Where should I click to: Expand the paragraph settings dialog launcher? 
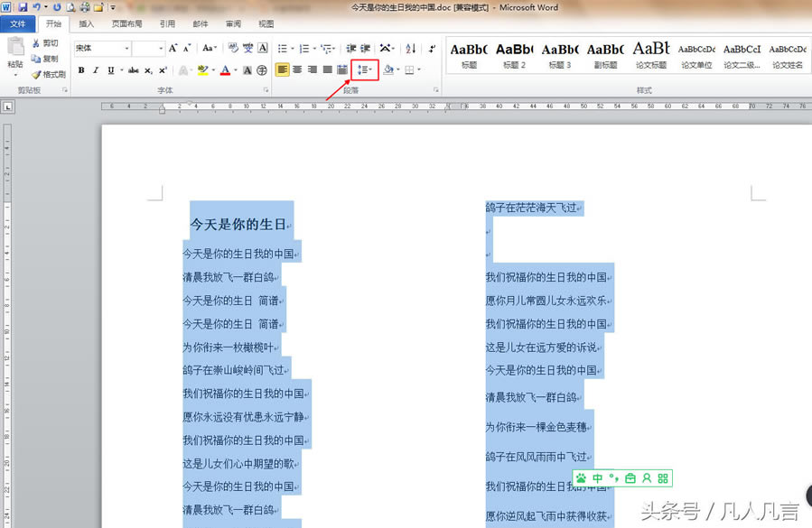click(x=436, y=90)
